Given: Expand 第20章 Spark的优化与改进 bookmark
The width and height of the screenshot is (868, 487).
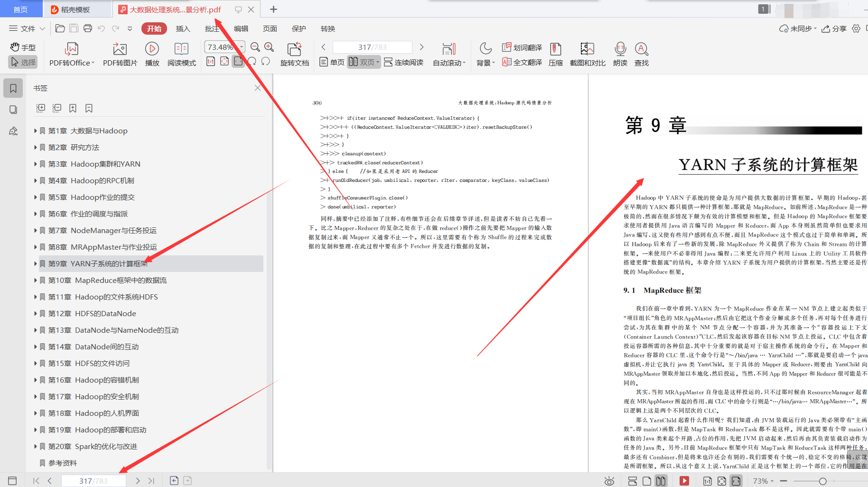Looking at the screenshot, I should point(35,446).
